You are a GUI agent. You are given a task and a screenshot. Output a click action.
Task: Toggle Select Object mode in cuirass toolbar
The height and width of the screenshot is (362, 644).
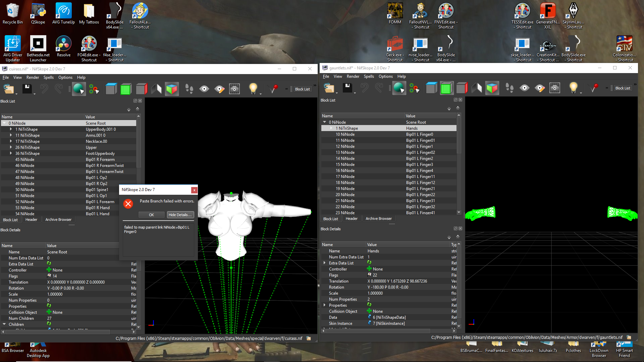point(78,89)
